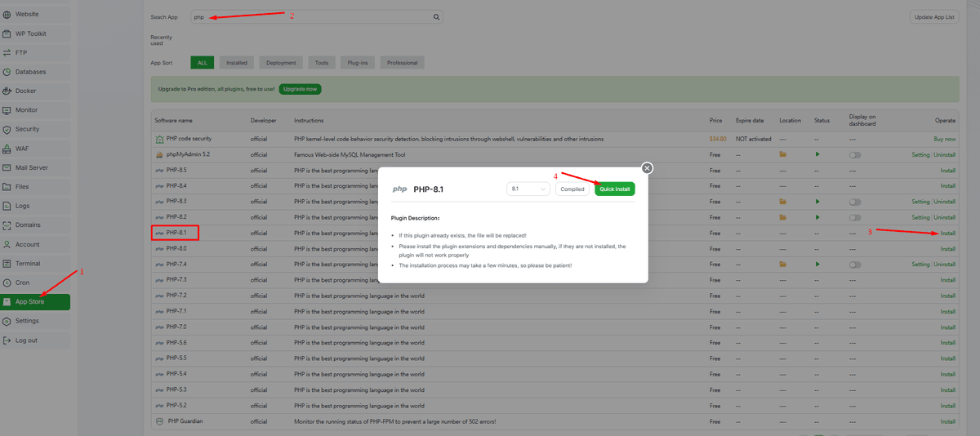Enable PHP-8.3 display on dashboard

pyautogui.click(x=855, y=202)
